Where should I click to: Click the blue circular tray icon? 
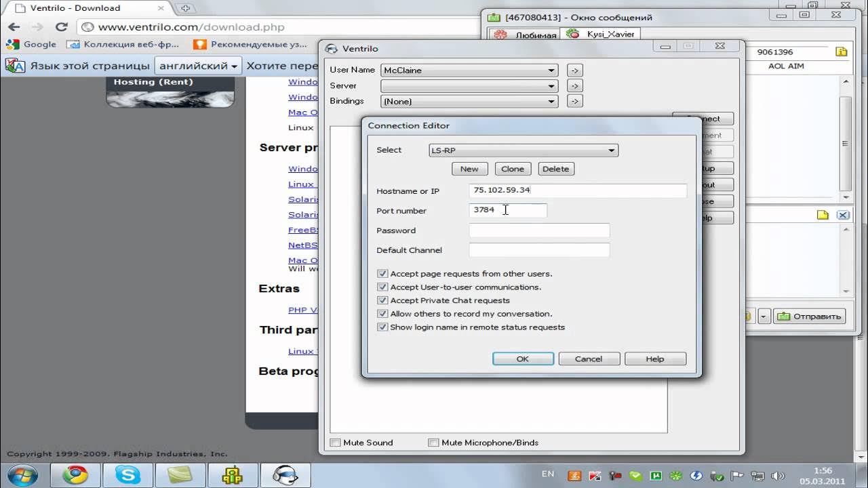(x=696, y=476)
